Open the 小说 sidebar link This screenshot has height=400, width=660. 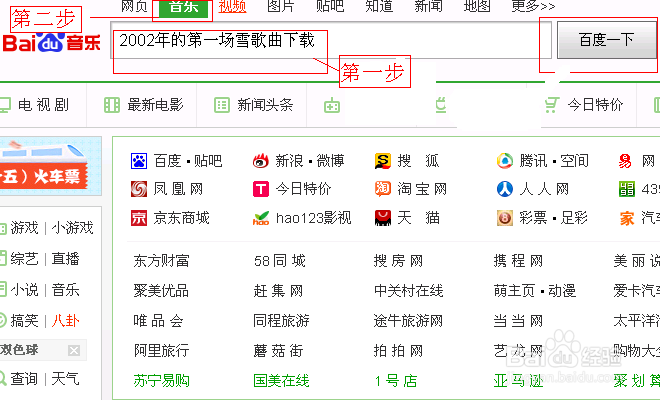tap(24, 290)
